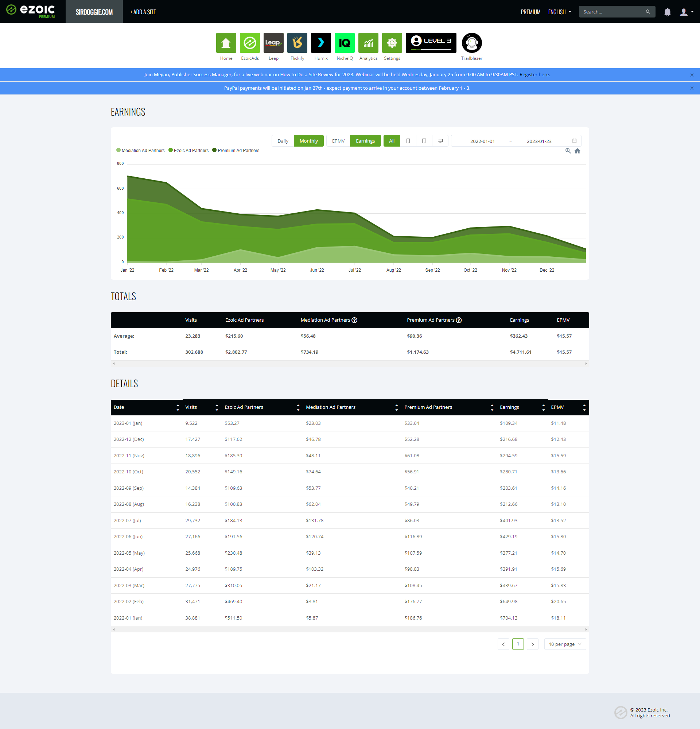The image size is (700, 729).
Task: Open the notifications bell
Action: 667,12
